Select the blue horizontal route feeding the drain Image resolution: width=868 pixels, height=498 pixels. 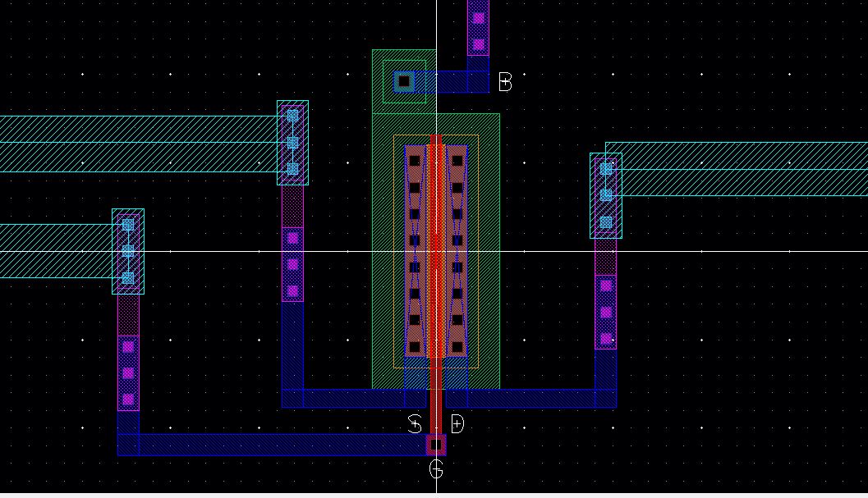(531, 399)
